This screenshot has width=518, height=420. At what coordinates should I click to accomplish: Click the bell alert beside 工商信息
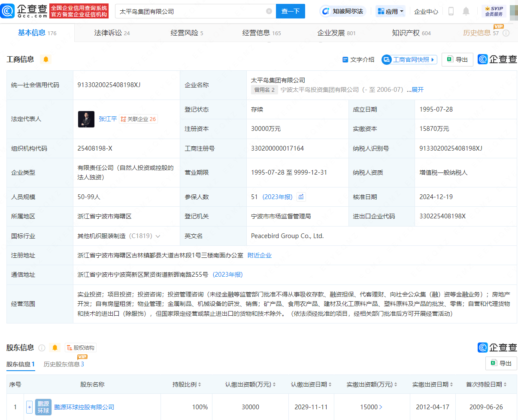[46, 59]
